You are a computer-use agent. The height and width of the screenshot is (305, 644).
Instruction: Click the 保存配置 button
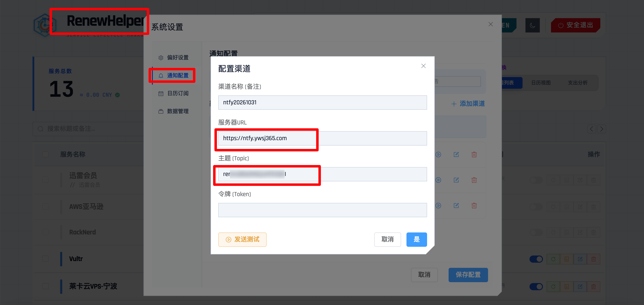468,275
